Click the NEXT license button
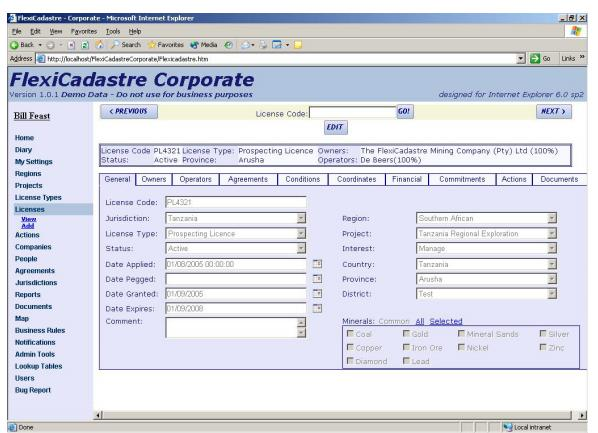The width and height of the screenshot is (598, 433). (x=554, y=111)
